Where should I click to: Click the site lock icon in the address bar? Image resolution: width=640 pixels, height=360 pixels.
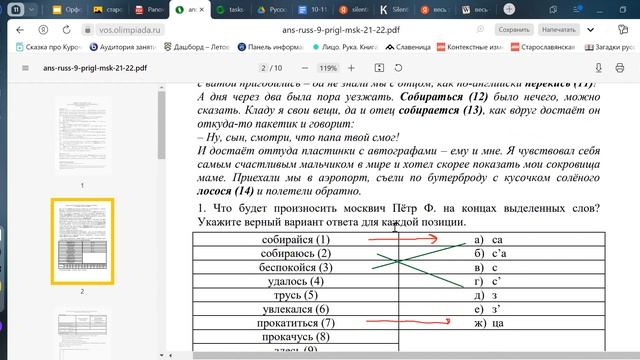[87, 30]
